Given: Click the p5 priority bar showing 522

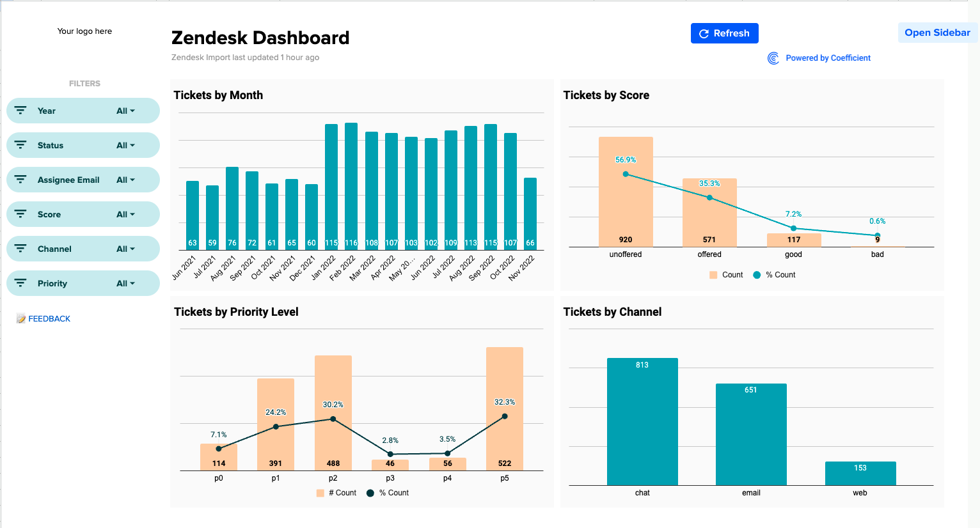Looking at the screenshot, I should [x=505, y=409].
